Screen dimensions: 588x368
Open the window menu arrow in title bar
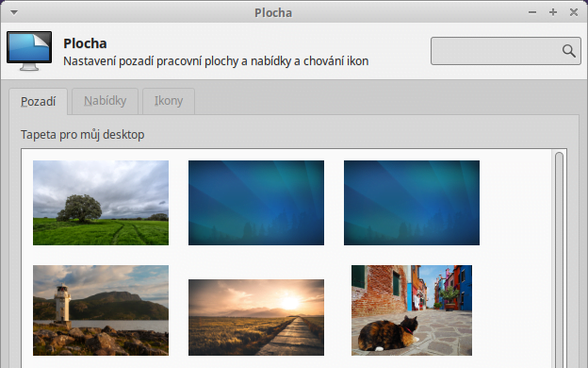pos(14,12)
